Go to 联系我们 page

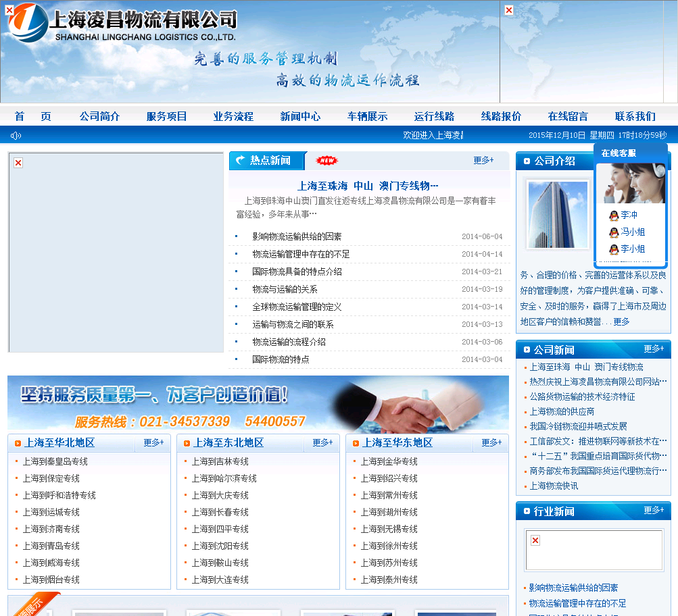click(x=635, y=116)
